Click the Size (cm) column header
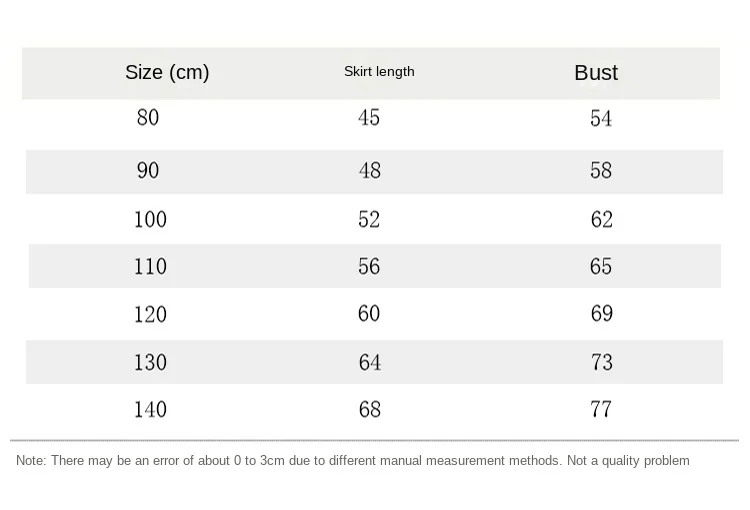750x510 pixels. pyautogui.click(x=167, y=72)
